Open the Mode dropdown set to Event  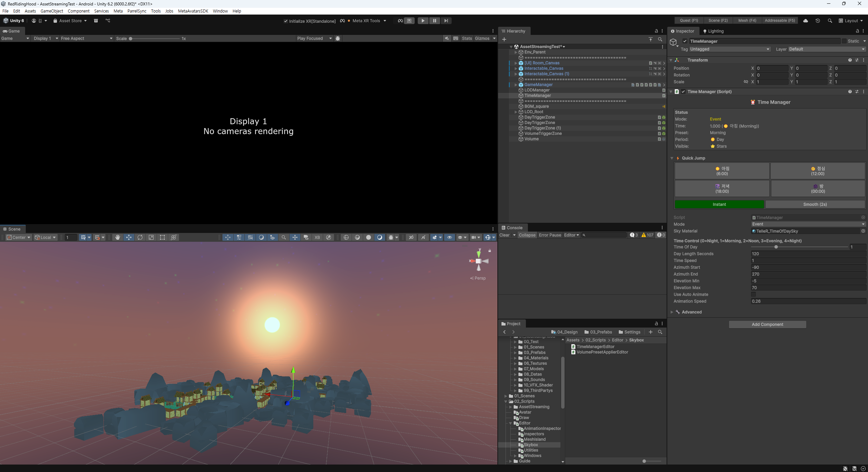(x=808, y=224)
